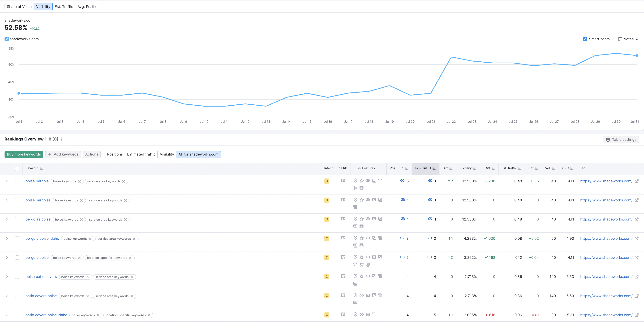Click the Jul 1 chart data point
644x323 pixels.
point(19,93)
